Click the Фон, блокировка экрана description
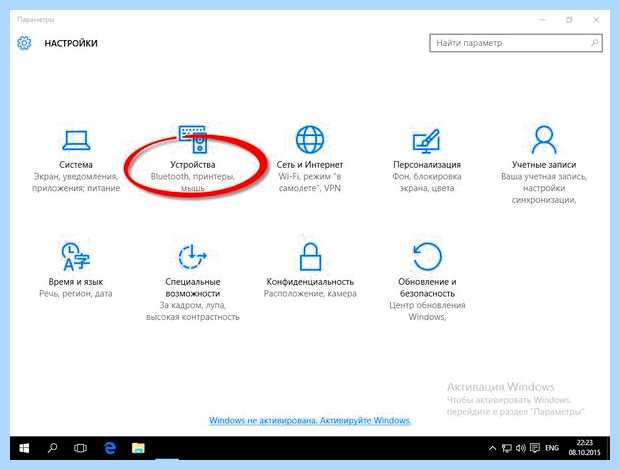Screen dimensions: 620x470 point(427,182)
